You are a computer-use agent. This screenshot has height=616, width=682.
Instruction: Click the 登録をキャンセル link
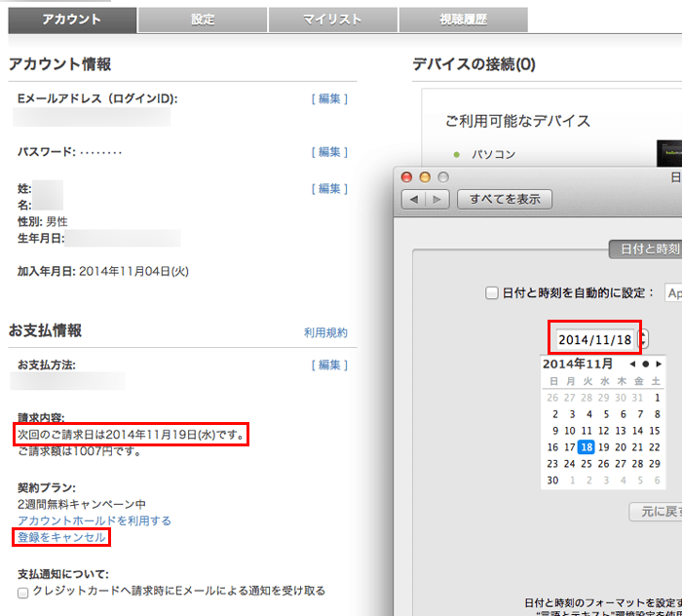(61, 537)
